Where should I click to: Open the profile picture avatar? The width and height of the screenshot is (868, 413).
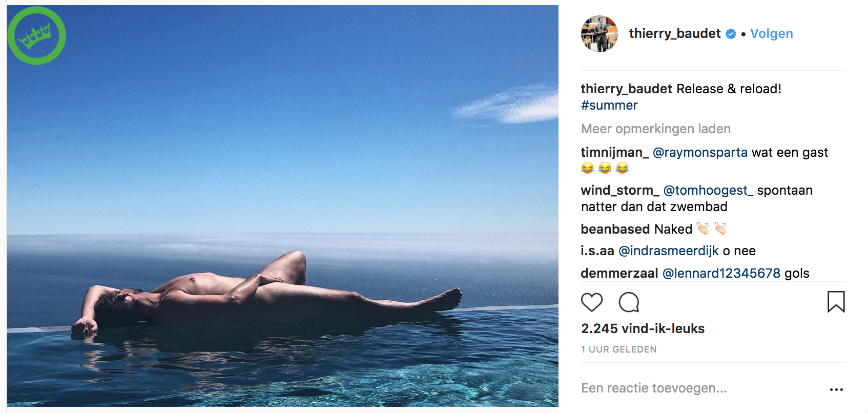point(600,34)
